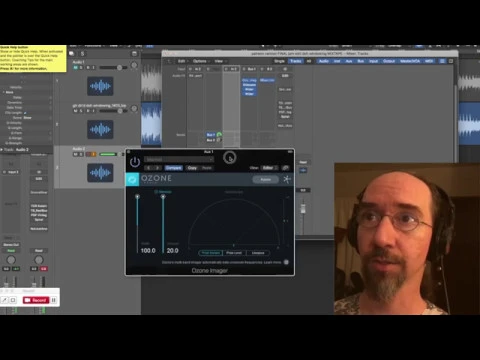The width and height of the screenshot is (480, 360).
Task: Open the Edit menu in Mixer window
Action: (183, 61)
